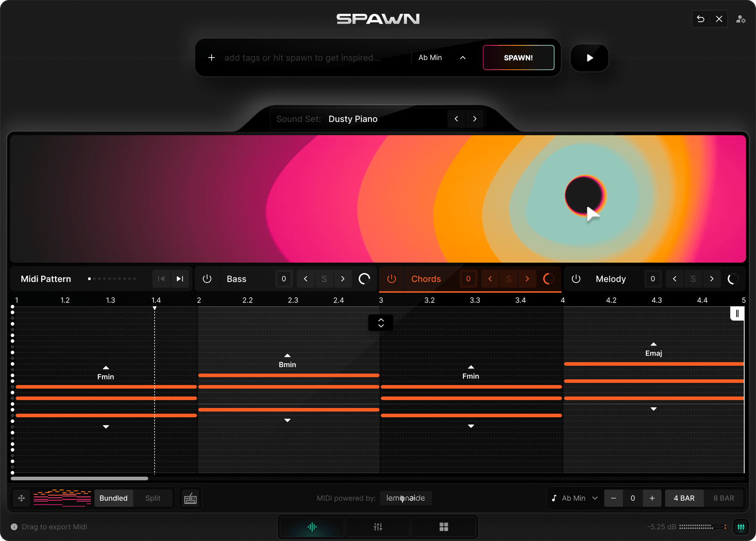Select the Bundled export tab
The width and height of the screenshot is (756, 541).
113,498
